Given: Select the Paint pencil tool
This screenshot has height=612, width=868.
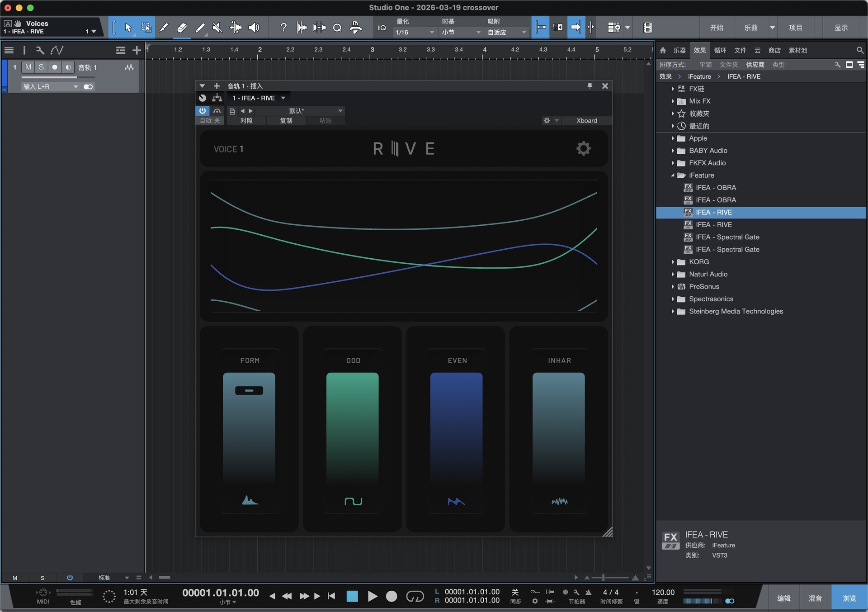Looking at the screenshot, I should pos(199,28).
